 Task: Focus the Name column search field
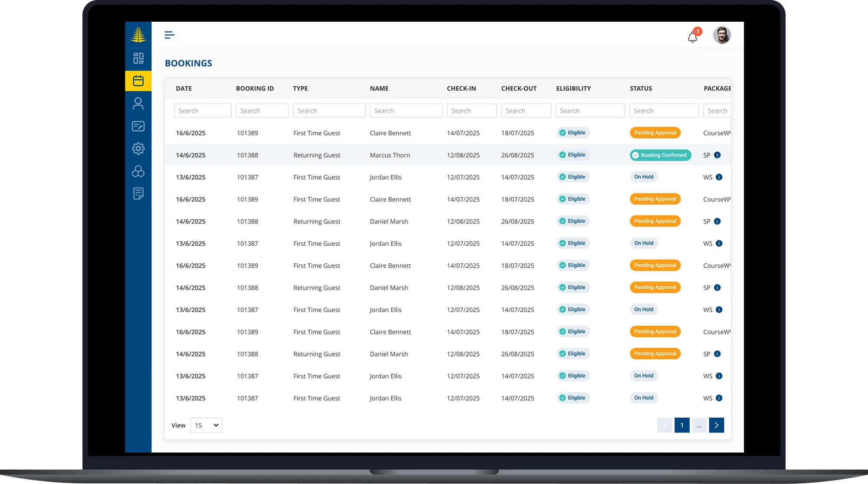(406, 111)
